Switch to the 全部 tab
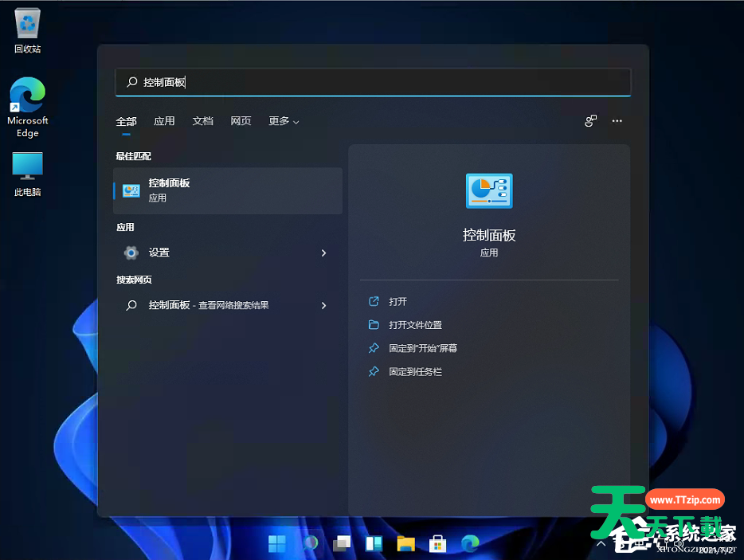 coord(126,122)
